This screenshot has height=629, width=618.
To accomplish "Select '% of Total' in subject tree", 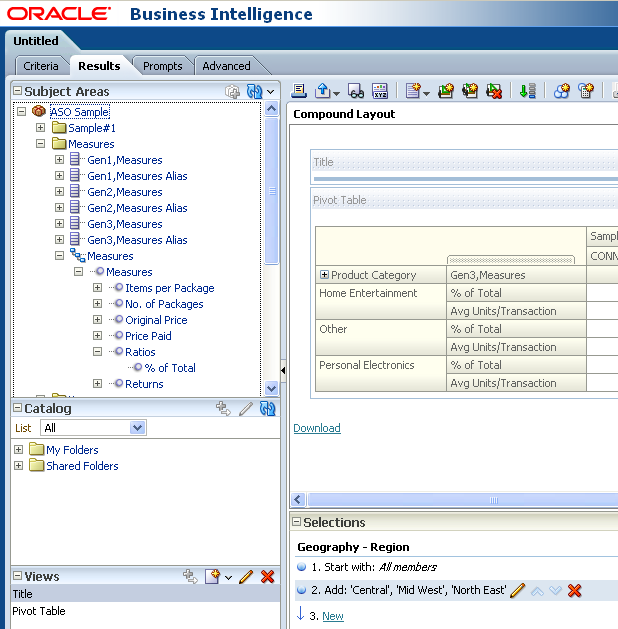I will click(x=170, y=368).
